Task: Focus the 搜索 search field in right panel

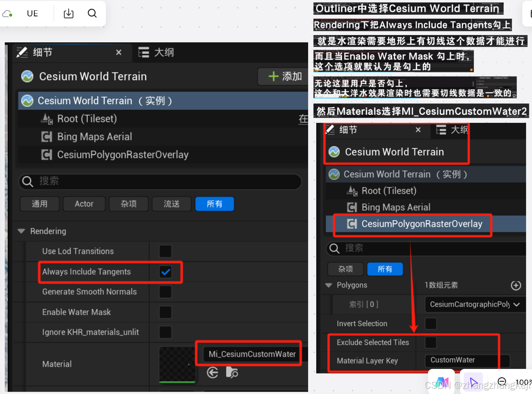Action: click(426, 248)
